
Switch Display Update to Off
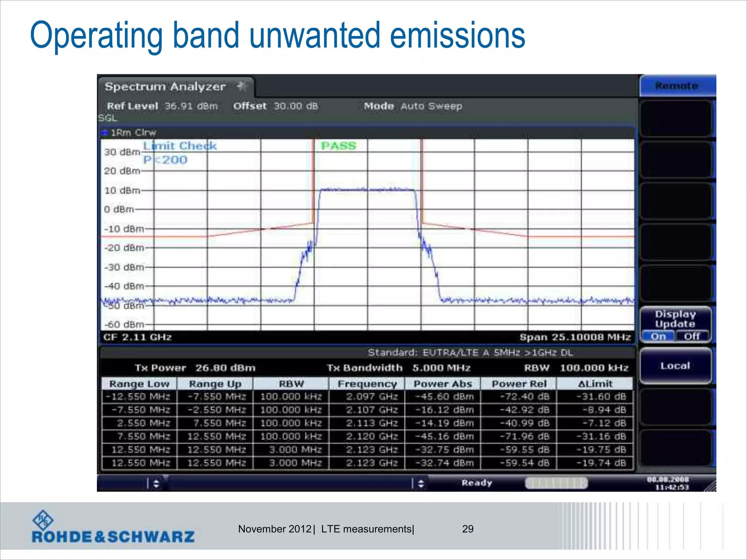(692, 336)
